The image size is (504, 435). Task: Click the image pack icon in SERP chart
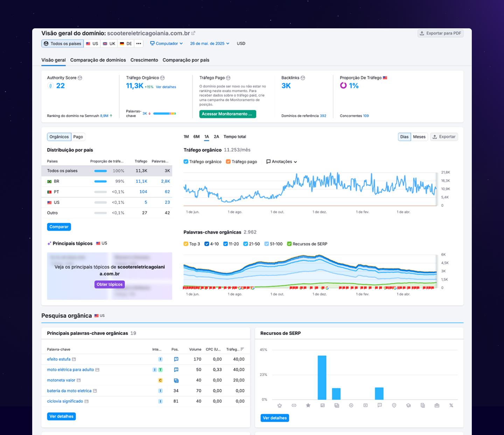pos(337,406)
